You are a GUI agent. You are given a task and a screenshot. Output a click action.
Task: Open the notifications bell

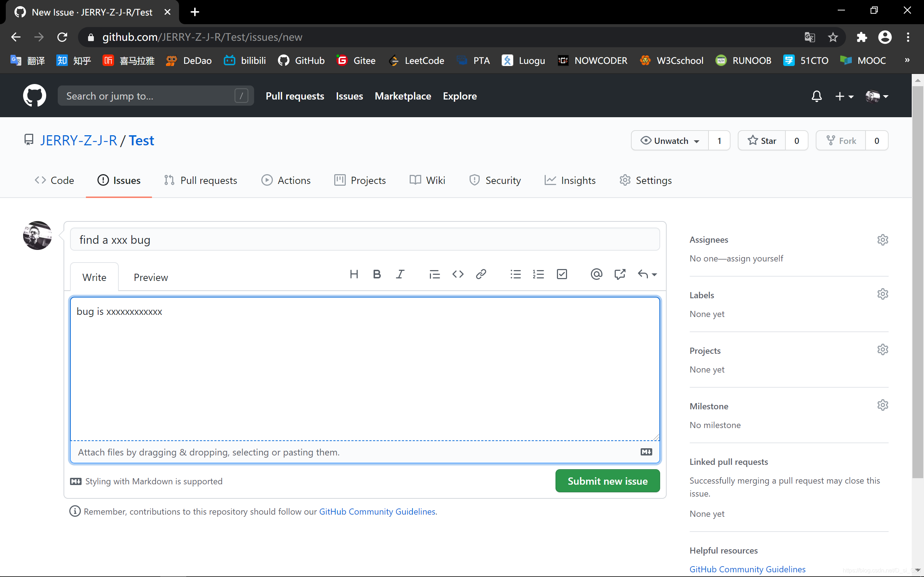coord(816,96)
